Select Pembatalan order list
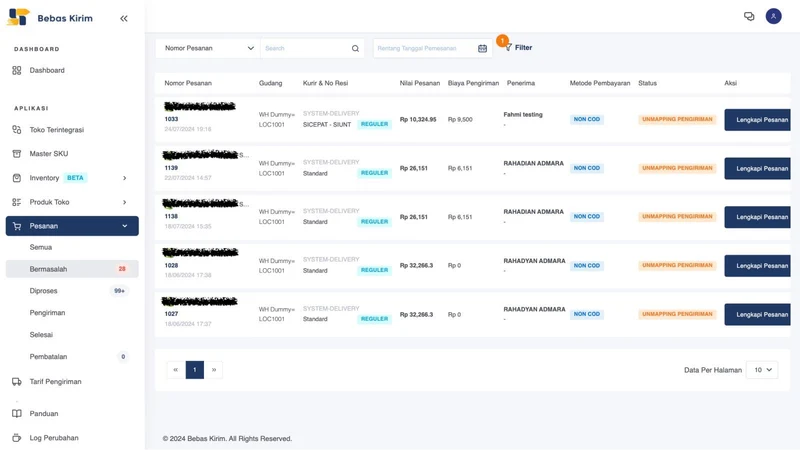Screen dimensions: 800x450 [x=48, y=357]
